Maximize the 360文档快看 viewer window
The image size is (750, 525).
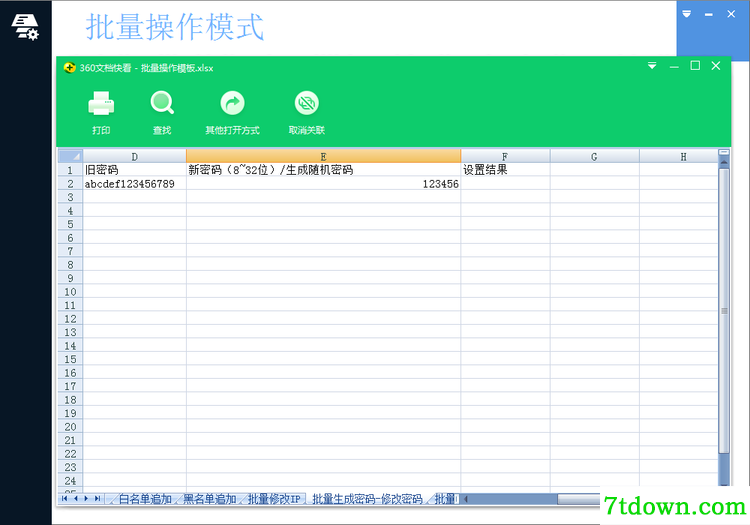[x=695, y=66]
